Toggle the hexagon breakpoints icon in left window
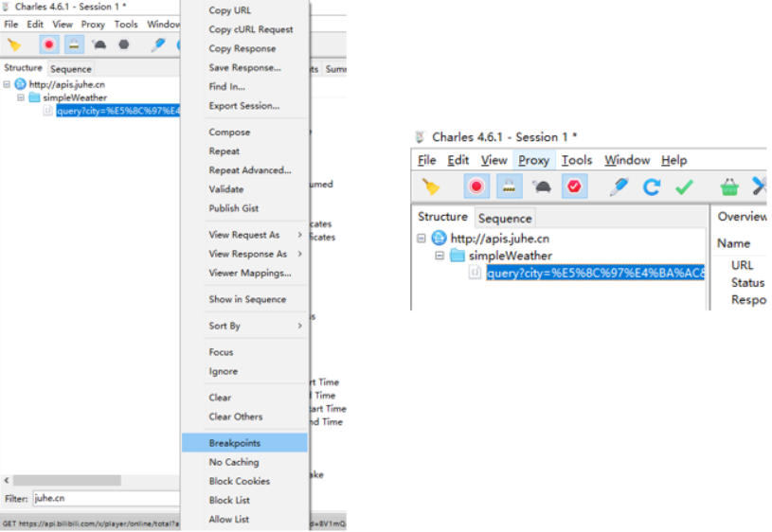Viewport: 772px width, 532px height. click(x=124, y=44)
